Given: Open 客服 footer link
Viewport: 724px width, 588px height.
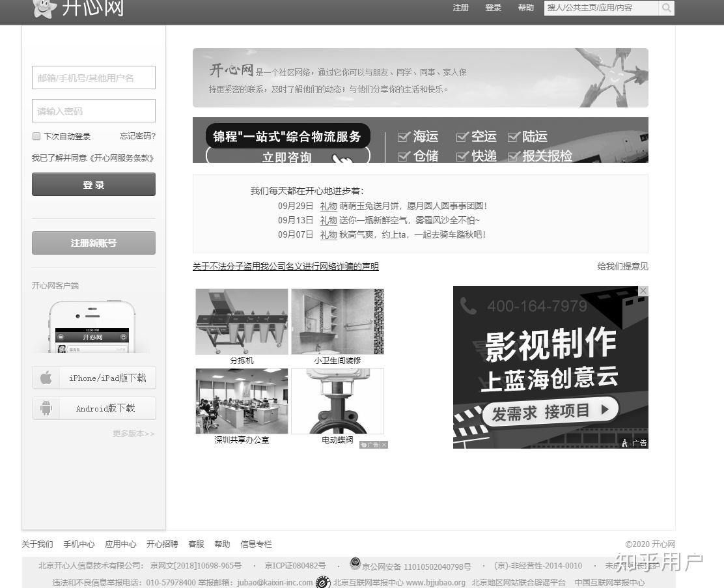Looking at the screenshot, I should tap(196, 544).
